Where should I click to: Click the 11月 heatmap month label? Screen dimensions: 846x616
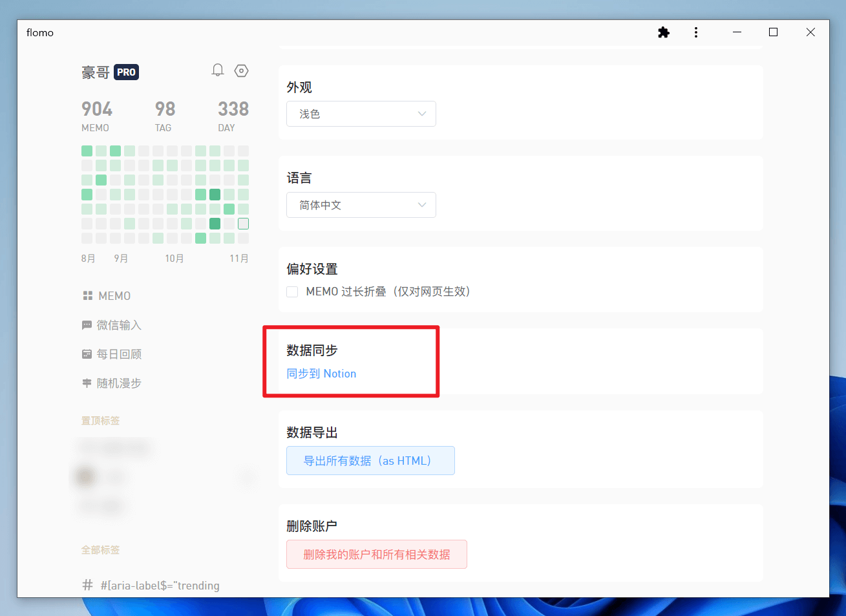[x=239, y=259]
